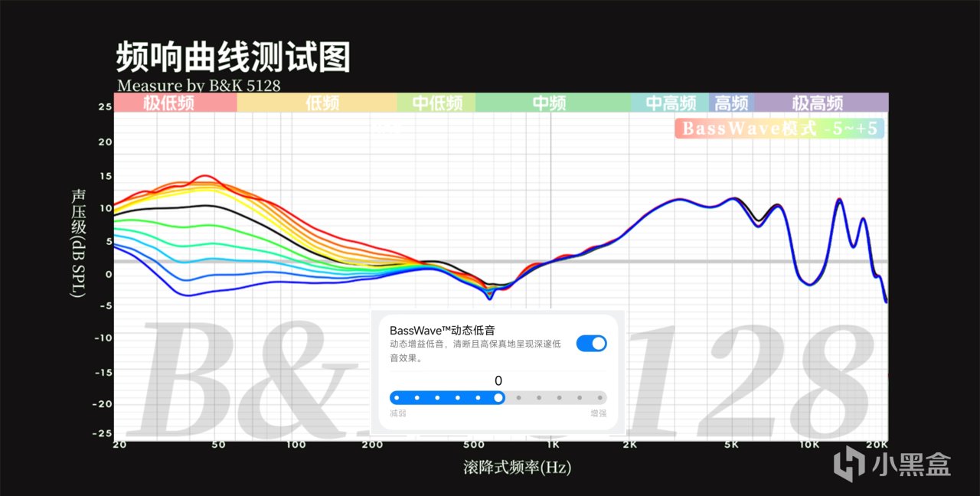Click the yellow 低频 band label
980x496 pixels.
[322, 103]
